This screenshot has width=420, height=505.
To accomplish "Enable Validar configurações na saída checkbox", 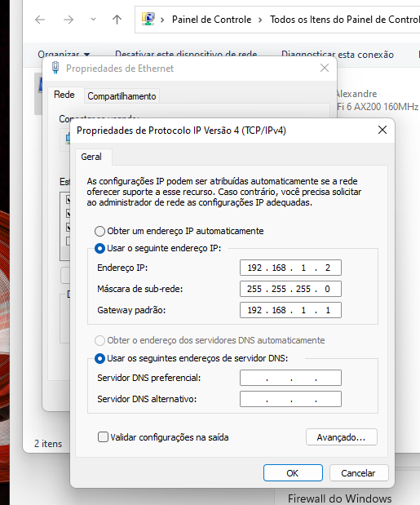I will coord(103,437).
